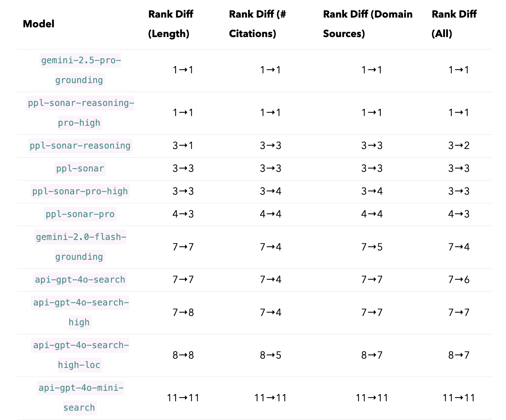Click the Model column header
The height and width of the screenshot is (420, 506).
pos(39,24)
